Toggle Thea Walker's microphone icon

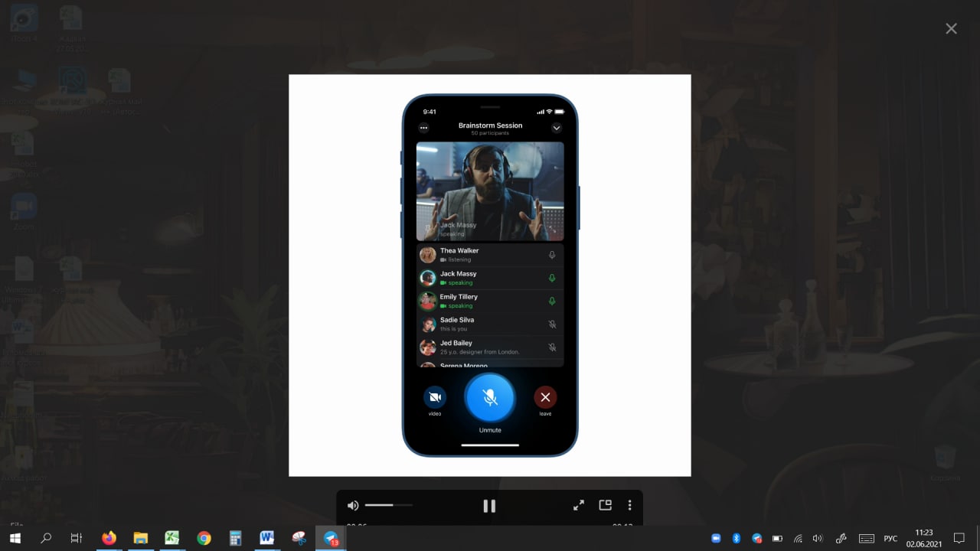pos(552,255)
